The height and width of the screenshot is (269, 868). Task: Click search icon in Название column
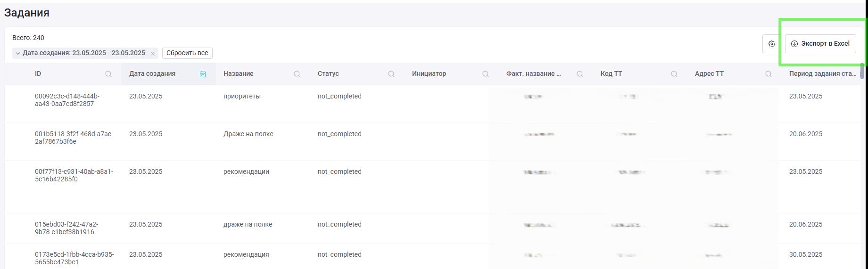tap(297, 74)
